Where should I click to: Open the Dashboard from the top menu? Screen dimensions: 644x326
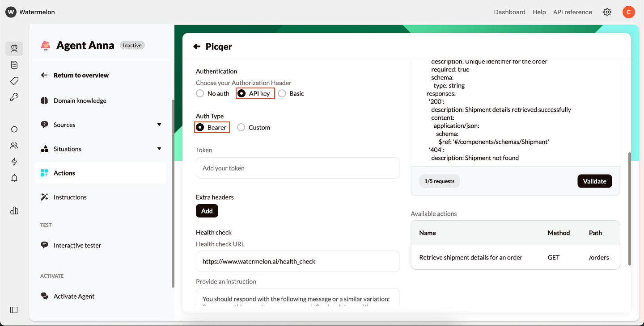509,12
